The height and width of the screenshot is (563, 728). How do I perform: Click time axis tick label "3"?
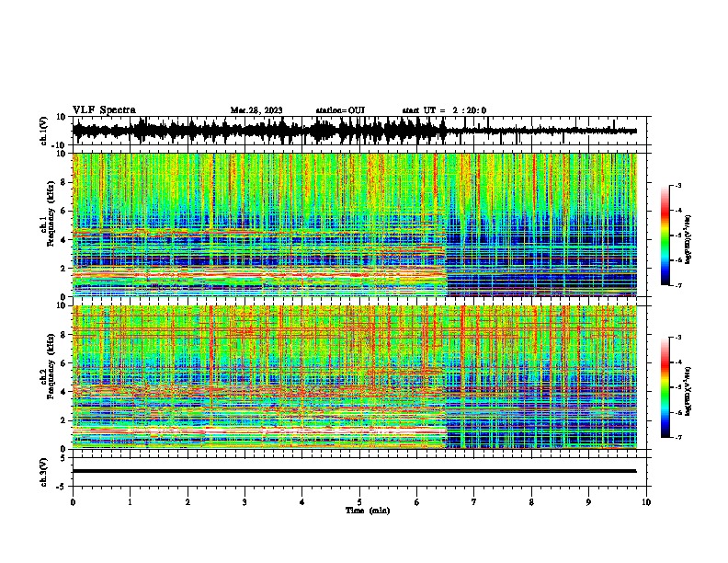click(245, 502)
